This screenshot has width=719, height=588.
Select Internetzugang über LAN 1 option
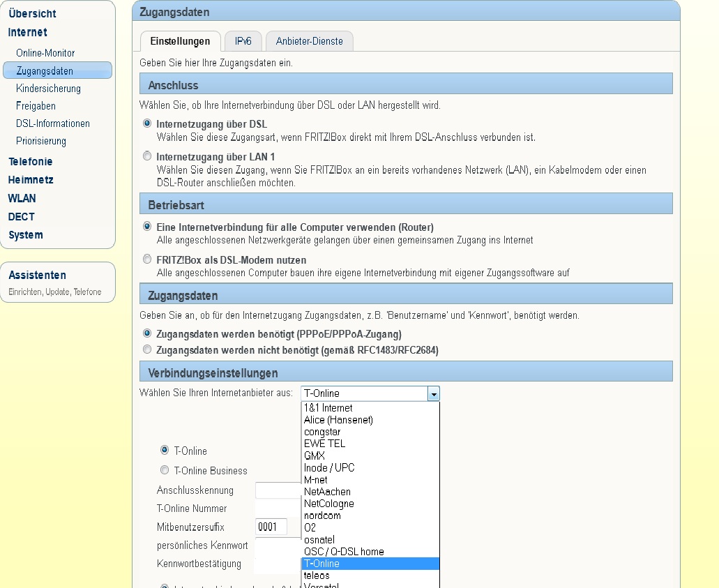(147, 156)
